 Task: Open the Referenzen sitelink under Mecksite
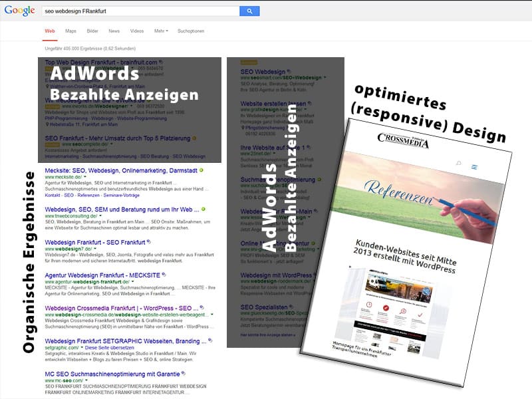[88, 195]
